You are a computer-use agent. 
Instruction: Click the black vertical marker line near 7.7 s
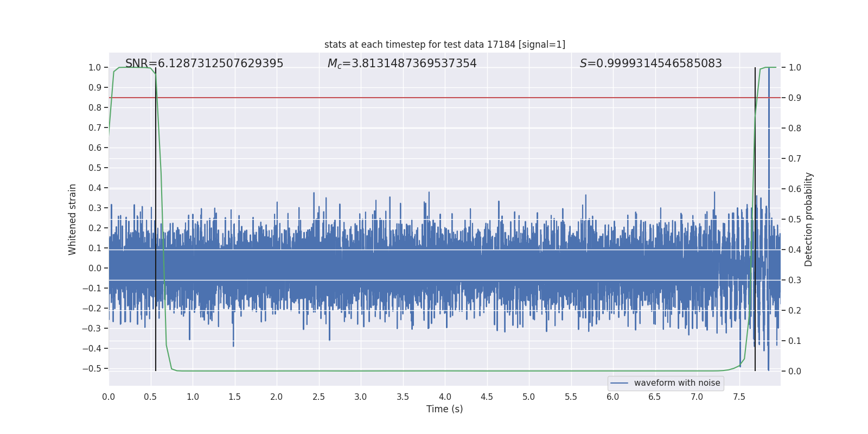tap(755, 219)
